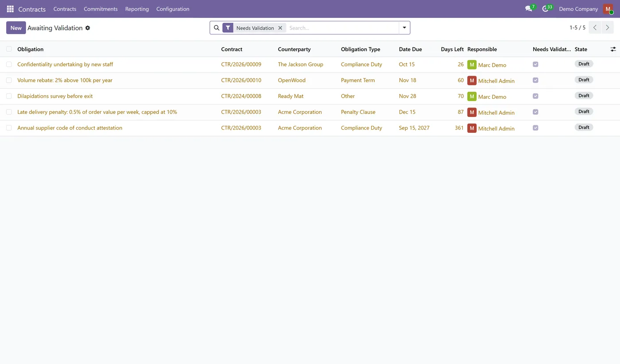This screenshot has height=364, width=620.
Task: Go to next page arrow
Action: 608,27
